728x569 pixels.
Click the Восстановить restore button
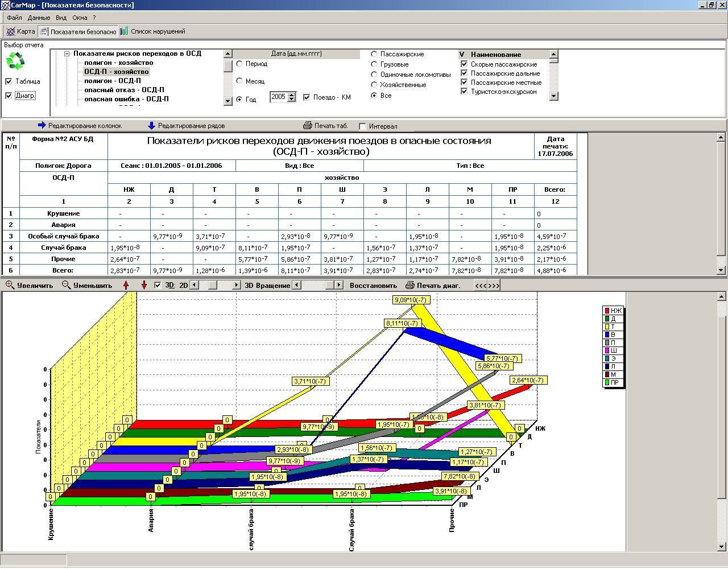click(373, 285)
